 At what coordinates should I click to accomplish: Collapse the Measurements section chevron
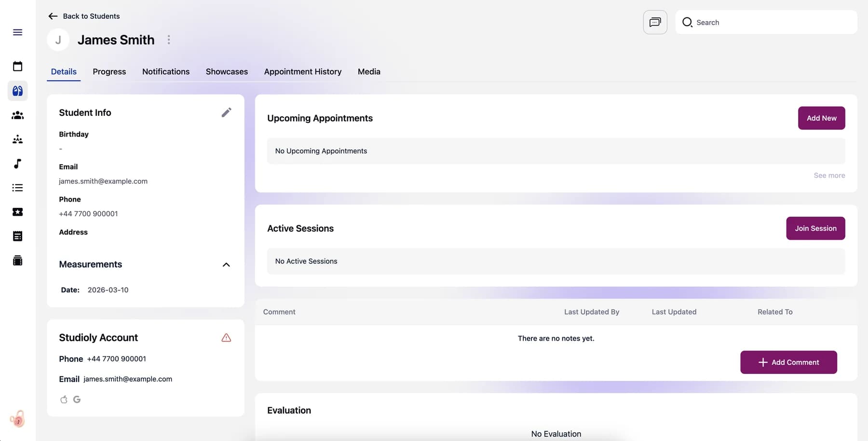coord(226,264)
